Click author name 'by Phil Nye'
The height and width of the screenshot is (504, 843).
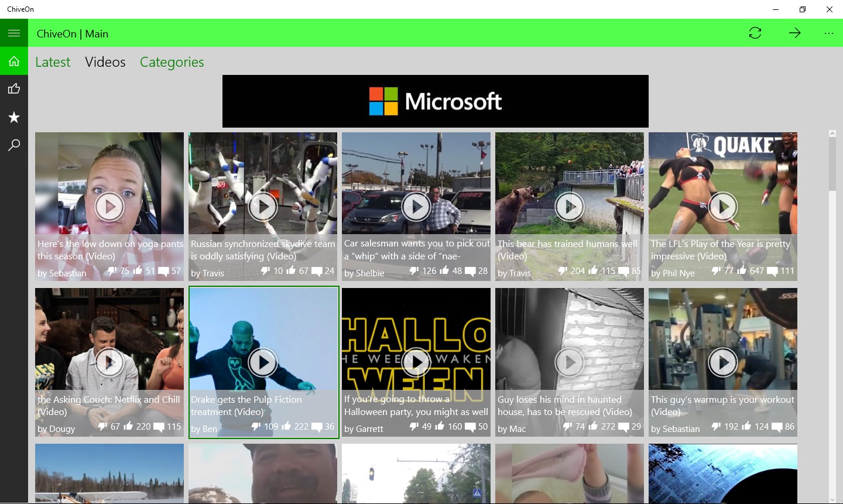pos(673,273)
